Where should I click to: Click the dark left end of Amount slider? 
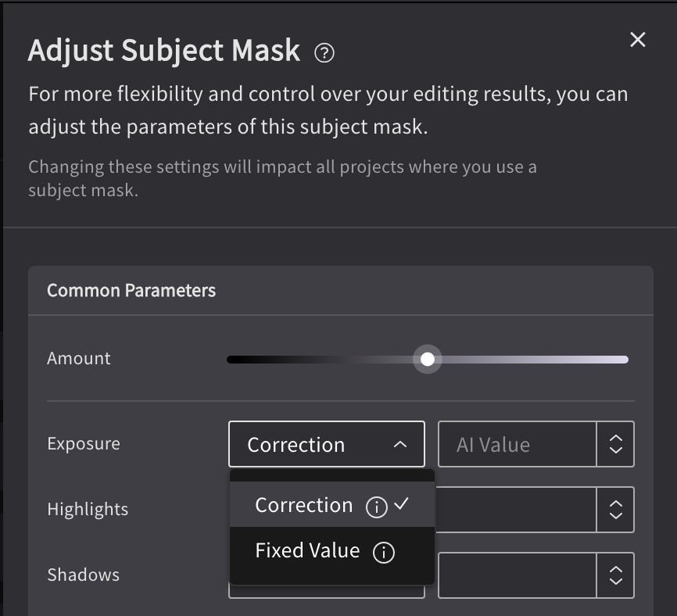pos(235,360)
